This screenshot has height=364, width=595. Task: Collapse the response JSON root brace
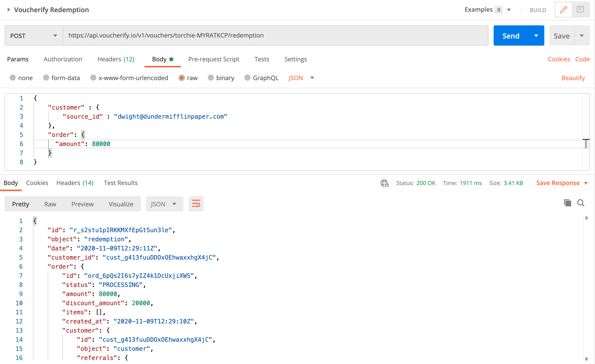tap(35, 221)
